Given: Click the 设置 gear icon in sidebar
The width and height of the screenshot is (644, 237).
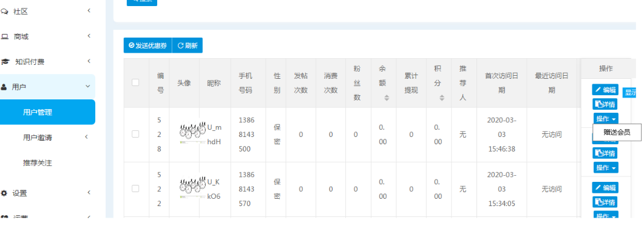Looking at the screenshot, I should pos(4,193).
